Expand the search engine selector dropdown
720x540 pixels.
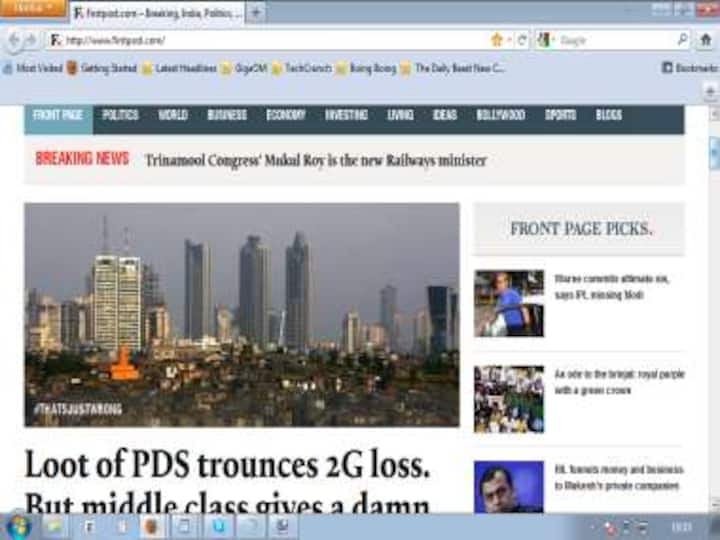(x=546, y=40)
